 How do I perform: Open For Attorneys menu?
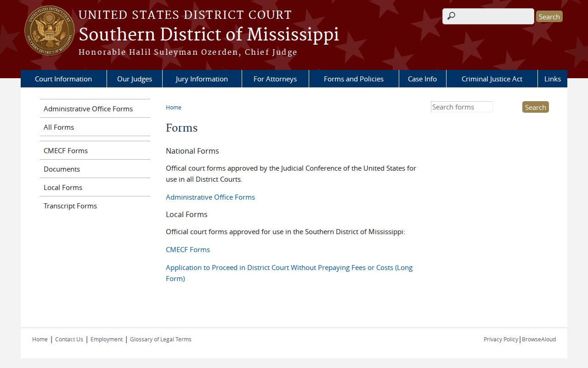(x=275, y=79)
